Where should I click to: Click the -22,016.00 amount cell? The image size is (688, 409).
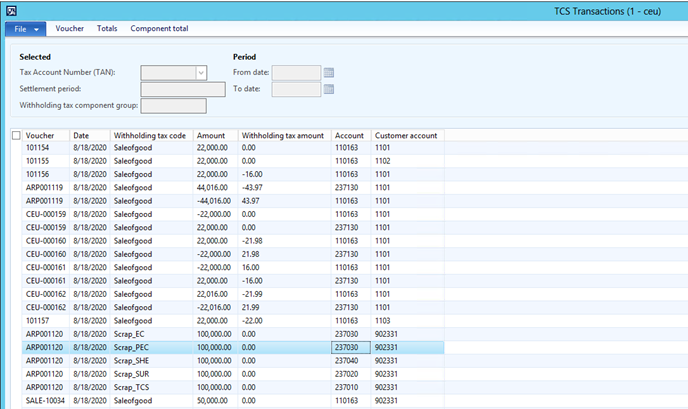pyautogui.click(x=215, y=308)
